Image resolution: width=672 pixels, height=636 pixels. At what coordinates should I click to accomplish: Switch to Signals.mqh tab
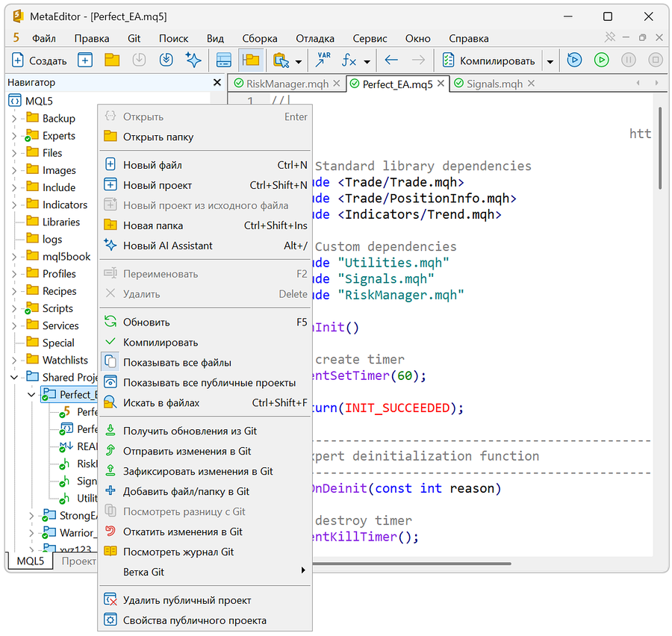coord(494,84)
